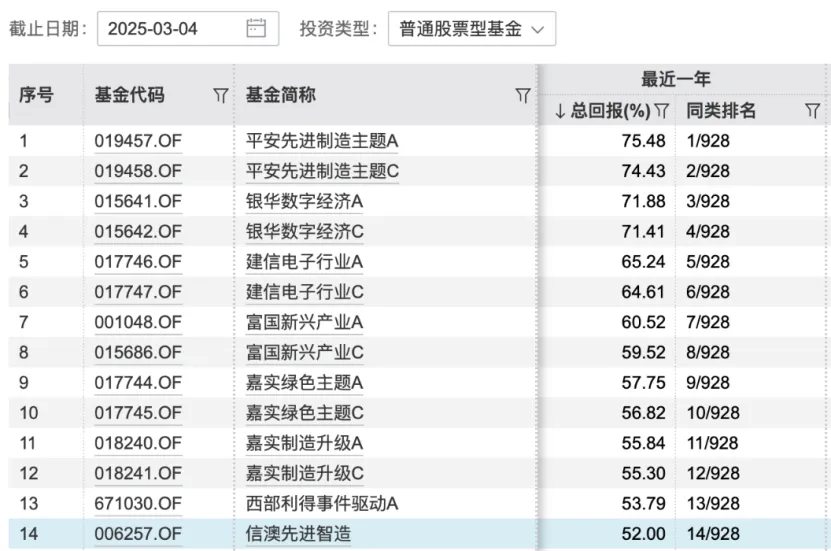Click fund code 001048.OF
Viewport: 831px width, 551px height.
[138, 322]
